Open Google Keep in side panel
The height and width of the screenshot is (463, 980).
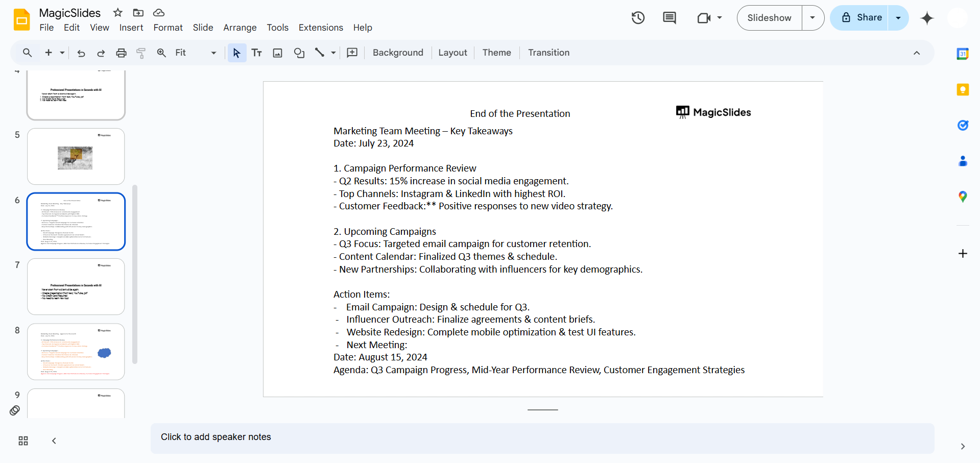tap(963, 90)
